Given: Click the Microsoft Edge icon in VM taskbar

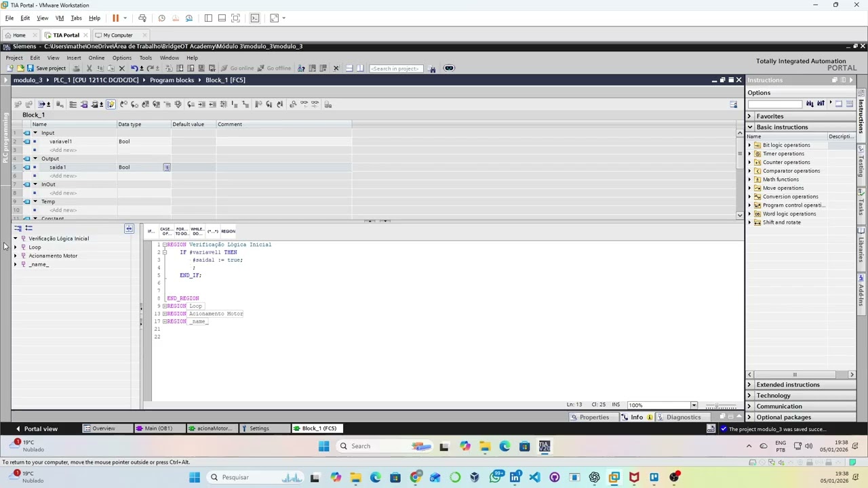Looking at the screenshot, I should (x=505, y=446).
